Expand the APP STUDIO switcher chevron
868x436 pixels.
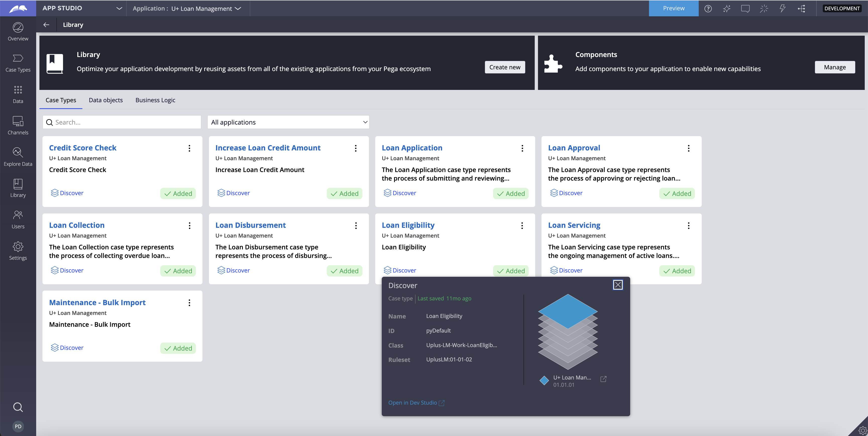coord(119,9)
